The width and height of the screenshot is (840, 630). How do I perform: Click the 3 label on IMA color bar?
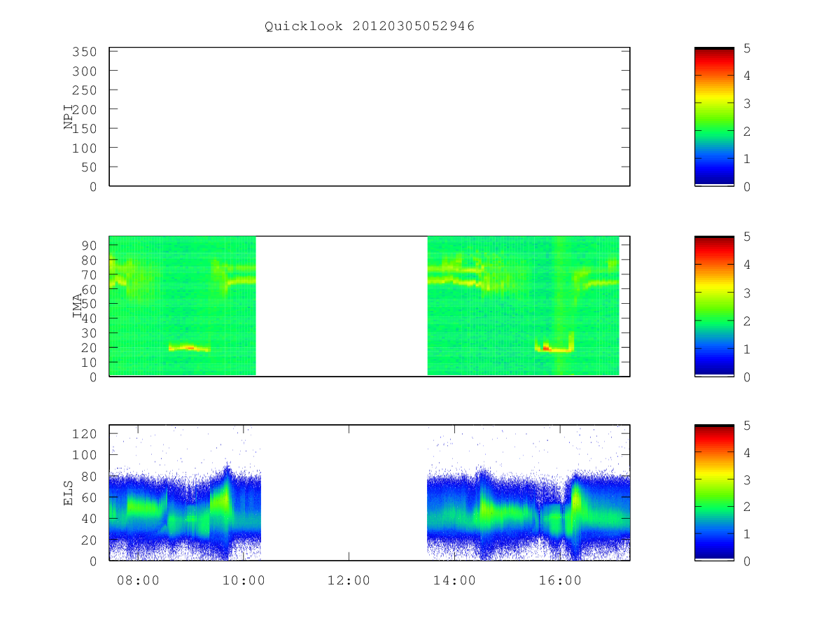click(x=747, y=293)
